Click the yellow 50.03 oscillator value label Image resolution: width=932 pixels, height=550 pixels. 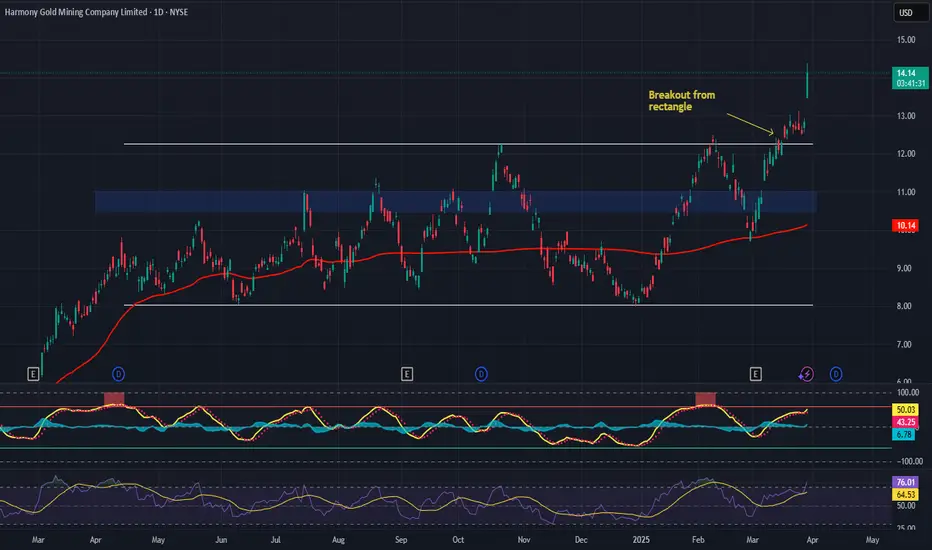pos(905,410)
